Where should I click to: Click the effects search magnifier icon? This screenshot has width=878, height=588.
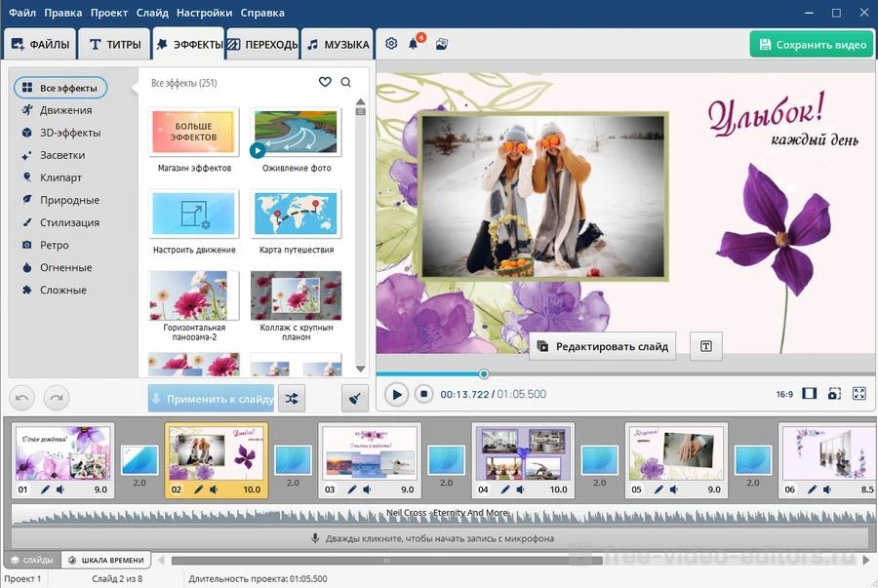coord(345,83)
